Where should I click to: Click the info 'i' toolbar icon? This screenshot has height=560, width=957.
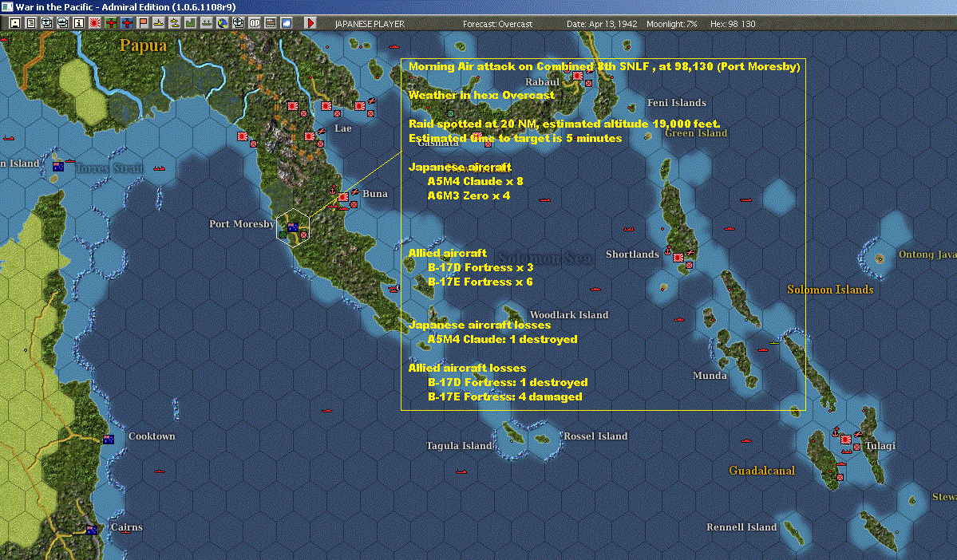tap(79, 23)
